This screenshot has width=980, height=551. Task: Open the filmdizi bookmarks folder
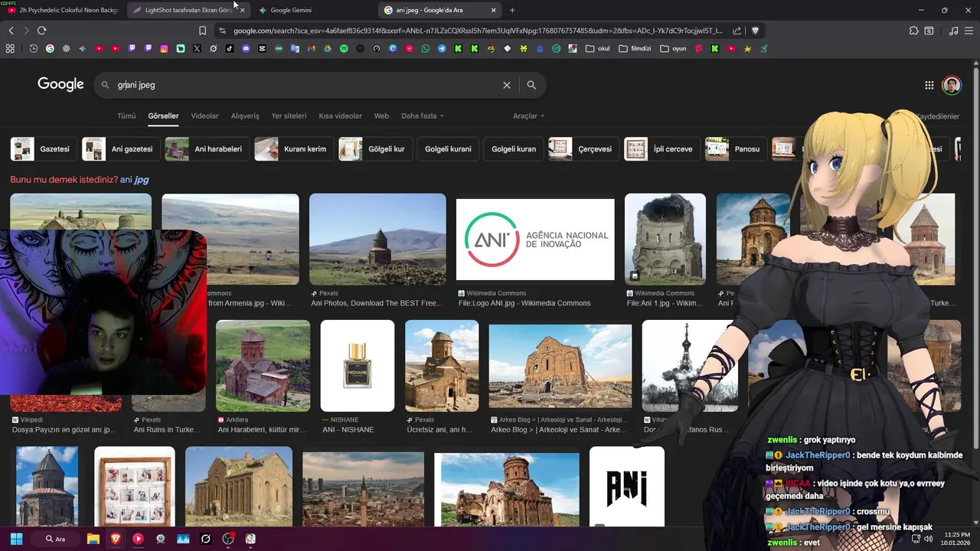click(x=635, y=48)
